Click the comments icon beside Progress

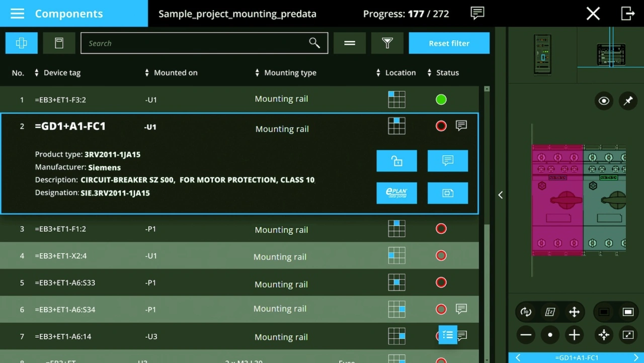[477, 14]
